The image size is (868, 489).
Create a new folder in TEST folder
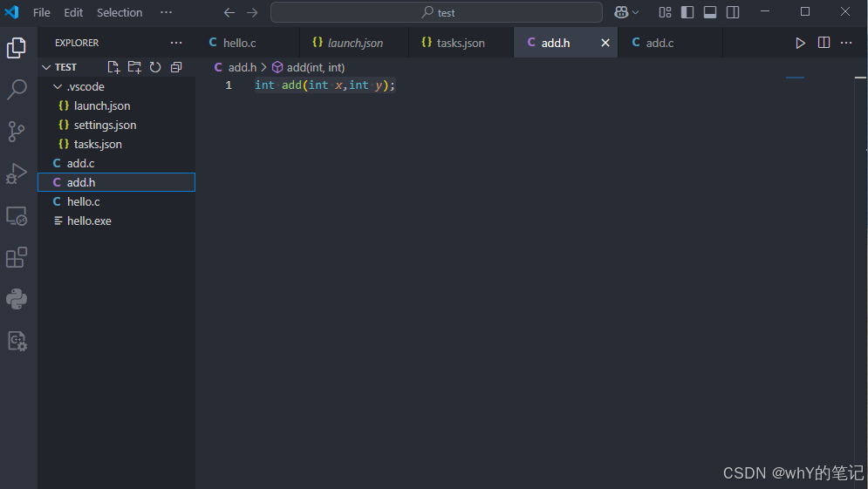click(134, 67)
